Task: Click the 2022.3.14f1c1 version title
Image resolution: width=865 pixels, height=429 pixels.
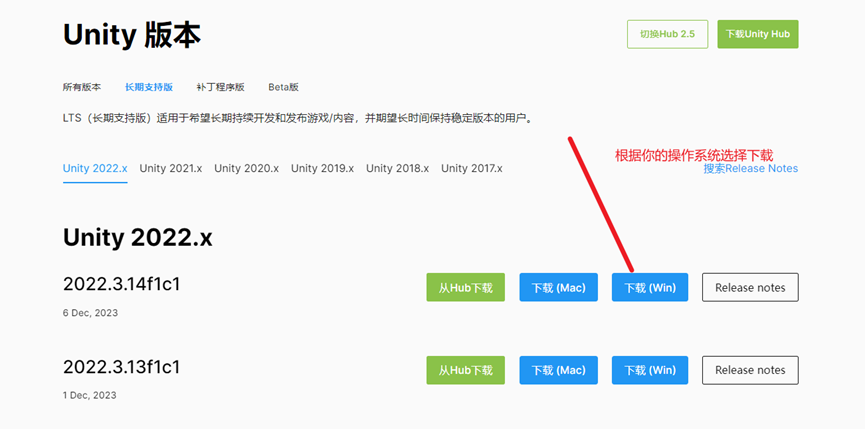Action: pyautogui.click(x=121, y=284)
